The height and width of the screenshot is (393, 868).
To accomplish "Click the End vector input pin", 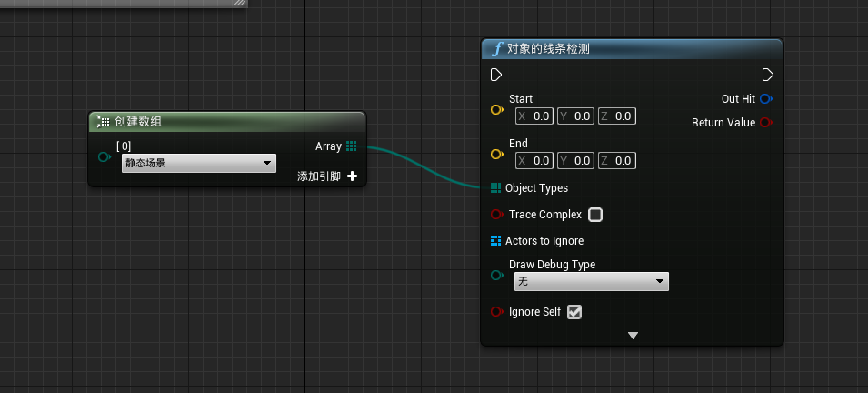I will pyautogui.click(x=496, y=155).
